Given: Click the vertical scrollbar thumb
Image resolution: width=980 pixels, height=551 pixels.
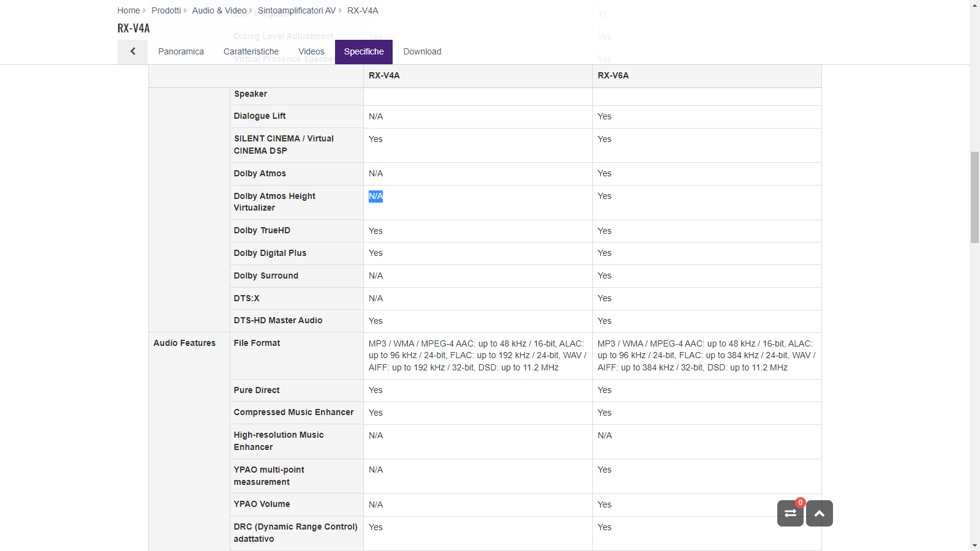Looking at the screenshot, I should (x=974, y=198).
